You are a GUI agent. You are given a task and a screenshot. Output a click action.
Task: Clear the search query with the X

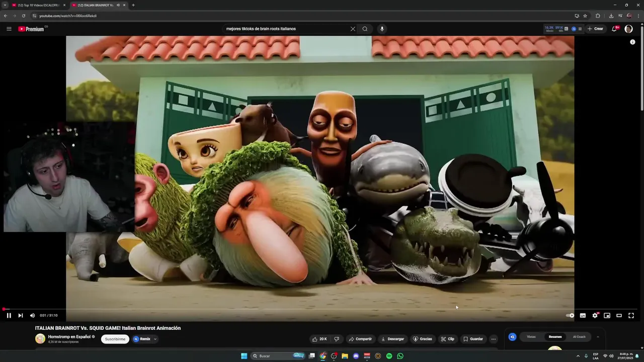(x=353, y=29)
